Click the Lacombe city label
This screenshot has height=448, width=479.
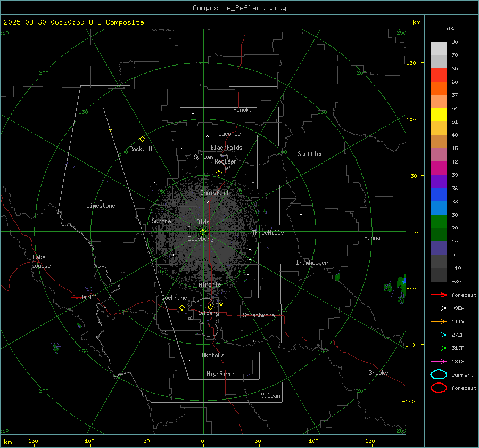229,134
